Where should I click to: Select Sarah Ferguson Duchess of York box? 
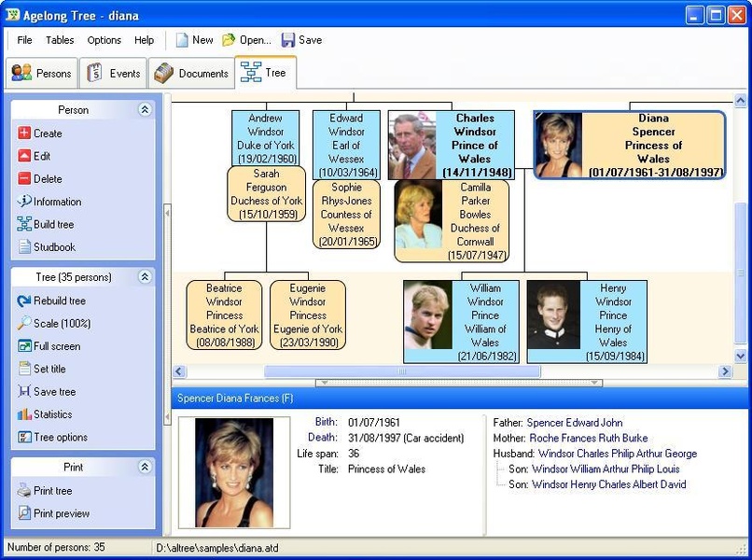click(266, 194)
